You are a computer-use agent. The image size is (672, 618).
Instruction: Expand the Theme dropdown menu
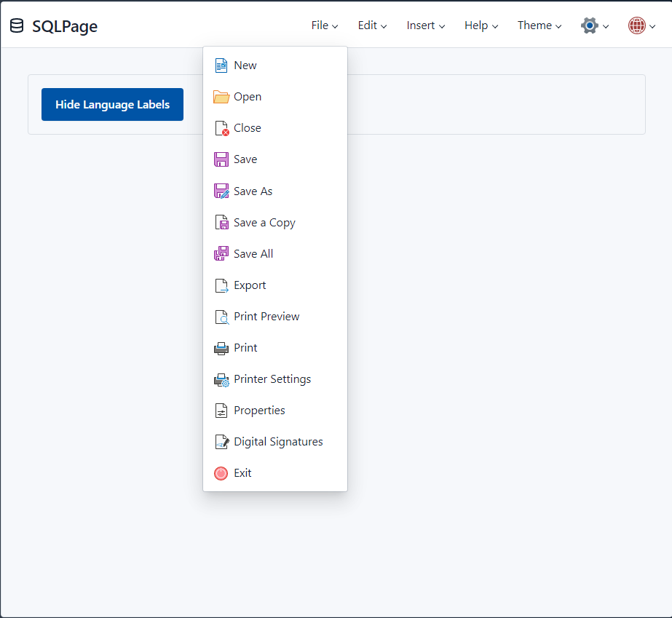point(539,25)
